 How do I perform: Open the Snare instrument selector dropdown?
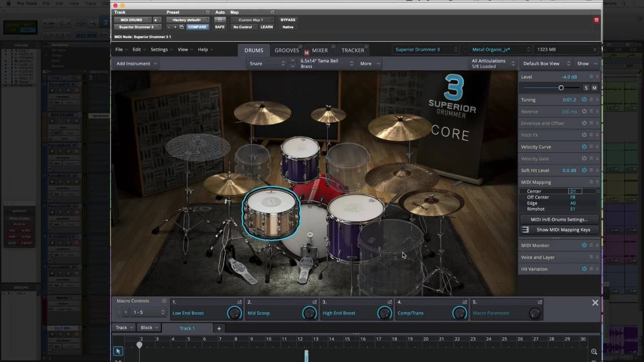tap(267, 64)
